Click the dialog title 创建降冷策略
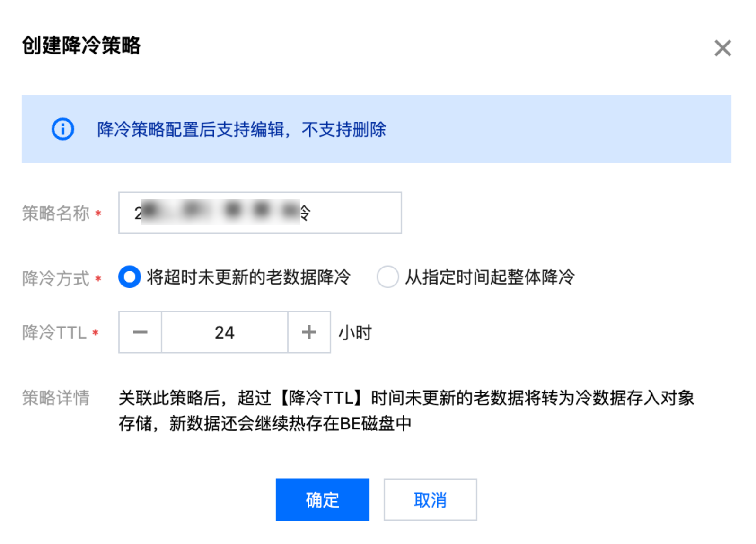This screenshot has width=756, height=544. click(x=81, y=45)
